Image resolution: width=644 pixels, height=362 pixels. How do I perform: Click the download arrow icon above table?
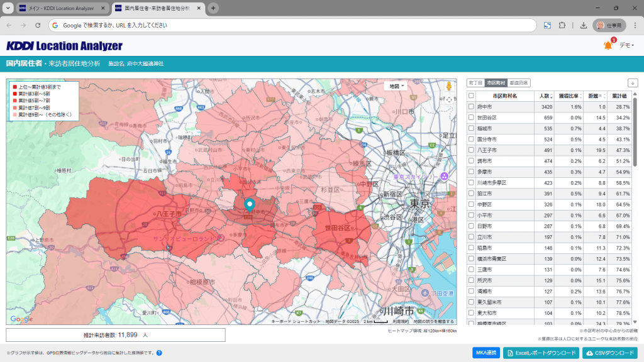click(x=632, y=83)
